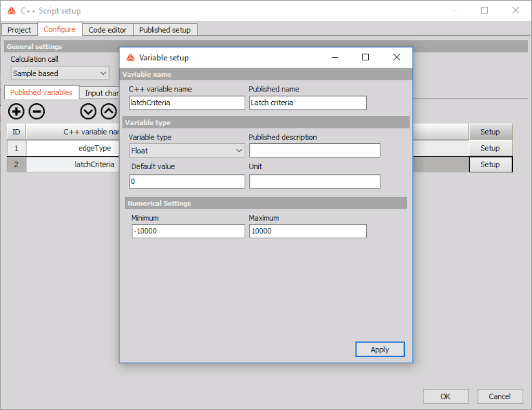
Task: Select the ID 2 row cell
Action: pyautogui.click(x=16, y=165)
